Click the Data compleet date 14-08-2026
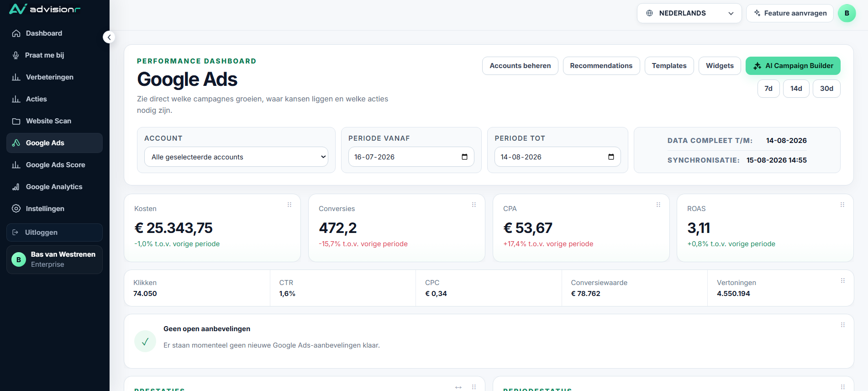The width and height of the screenshot is (868, 391). click(x=786, y=141)
